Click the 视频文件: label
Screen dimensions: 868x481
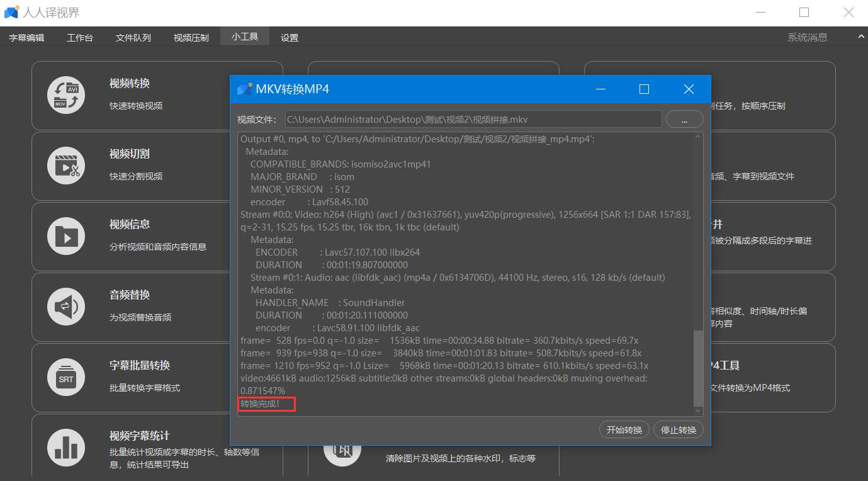(258, 120)
